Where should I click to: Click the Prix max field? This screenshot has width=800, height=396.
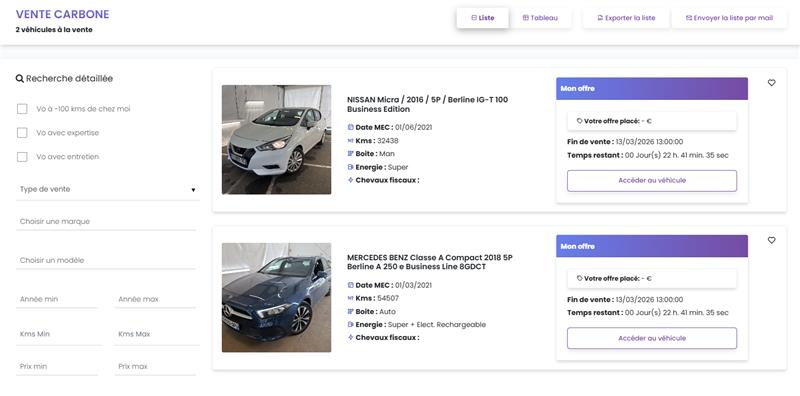(x=155, y=366)
